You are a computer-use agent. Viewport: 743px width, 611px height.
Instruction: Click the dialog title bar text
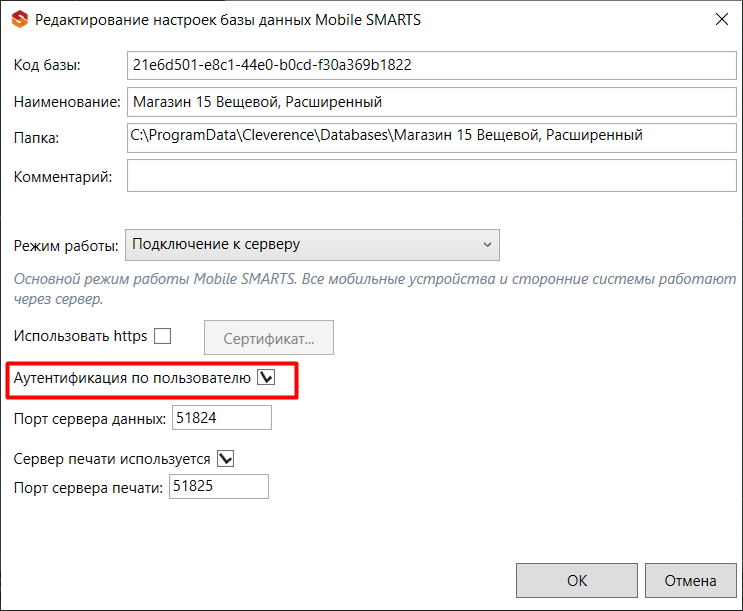pos(228,20)
